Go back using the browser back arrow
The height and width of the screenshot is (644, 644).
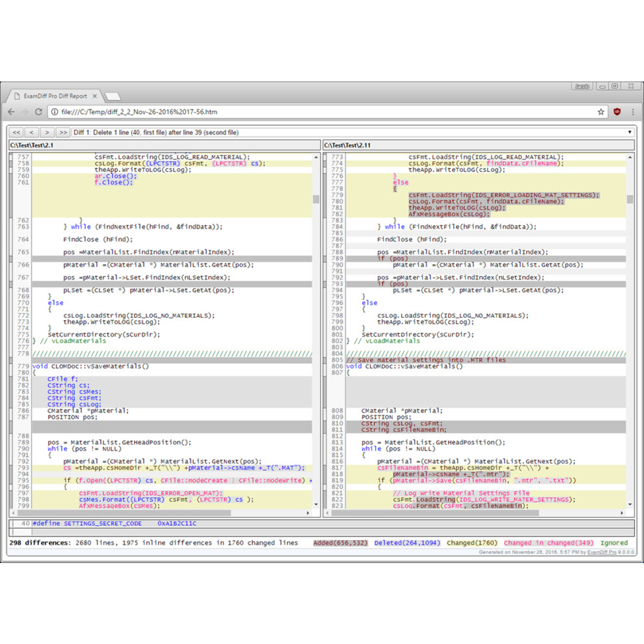[x=12, y=112]
